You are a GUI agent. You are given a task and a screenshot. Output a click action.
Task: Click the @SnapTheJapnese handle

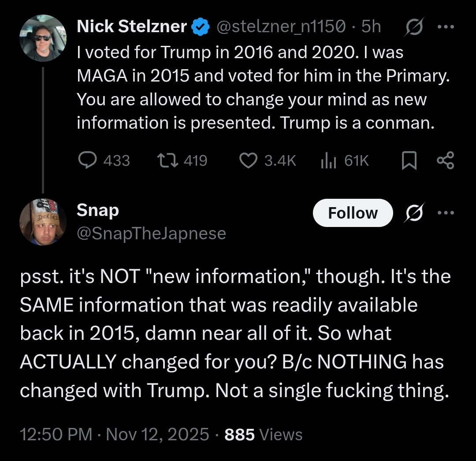click(151, 233)
